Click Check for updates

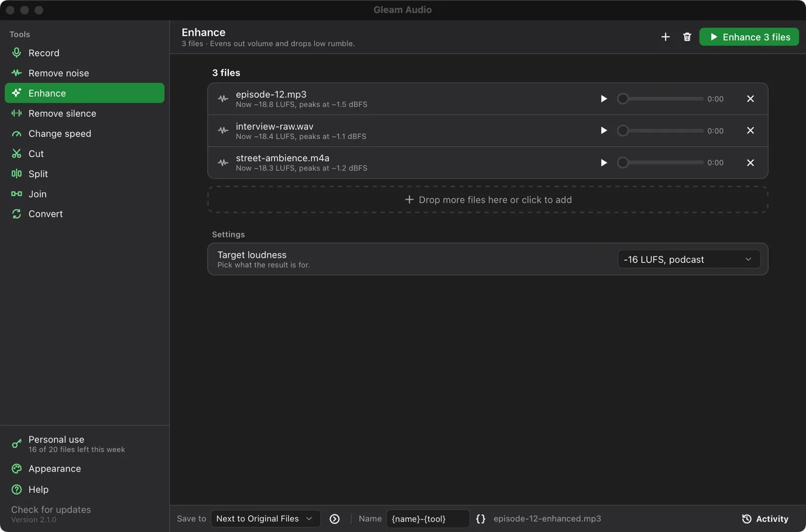coord(51,509)
